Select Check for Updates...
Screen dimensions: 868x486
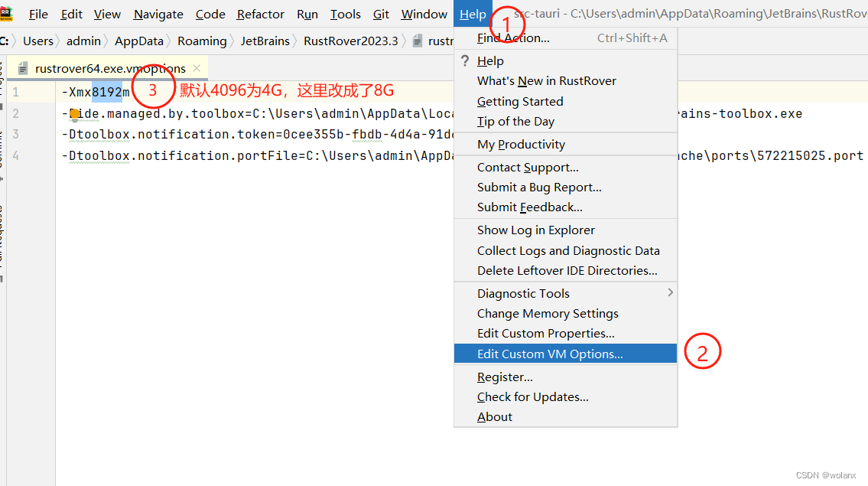point(565,396)
